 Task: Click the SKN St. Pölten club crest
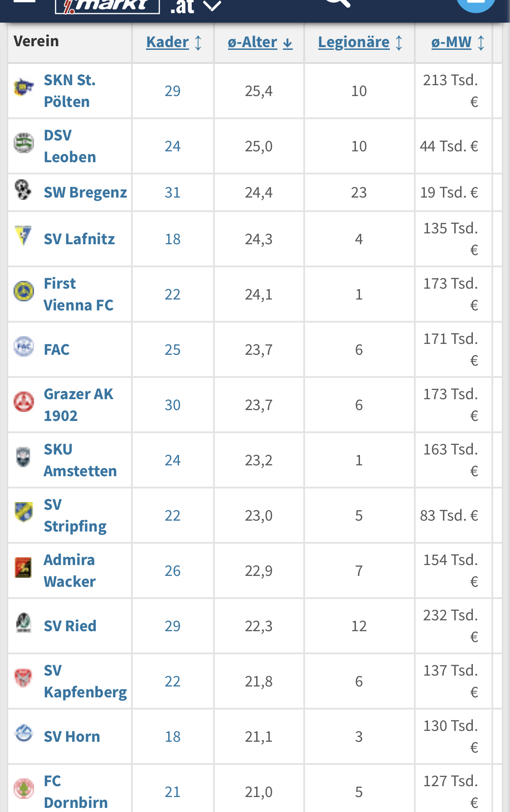(x=24, y=87)
